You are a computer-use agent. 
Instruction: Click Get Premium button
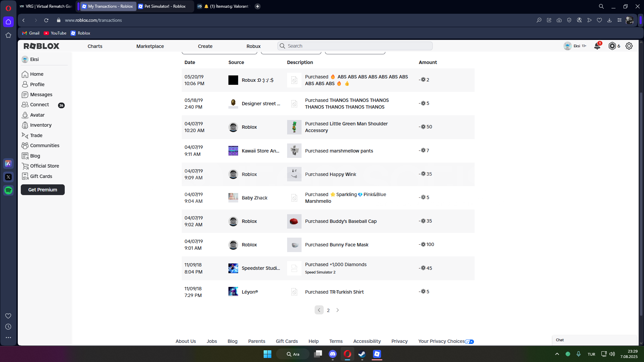click(43, 190)
